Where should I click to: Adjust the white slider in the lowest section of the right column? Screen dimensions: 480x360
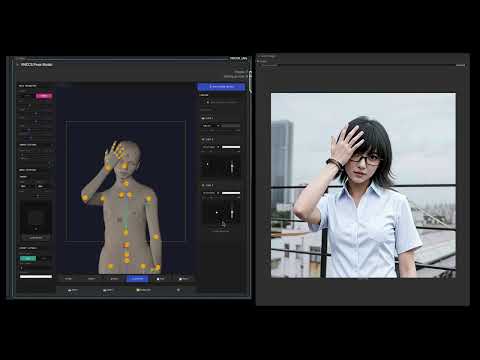pos(231,193)
